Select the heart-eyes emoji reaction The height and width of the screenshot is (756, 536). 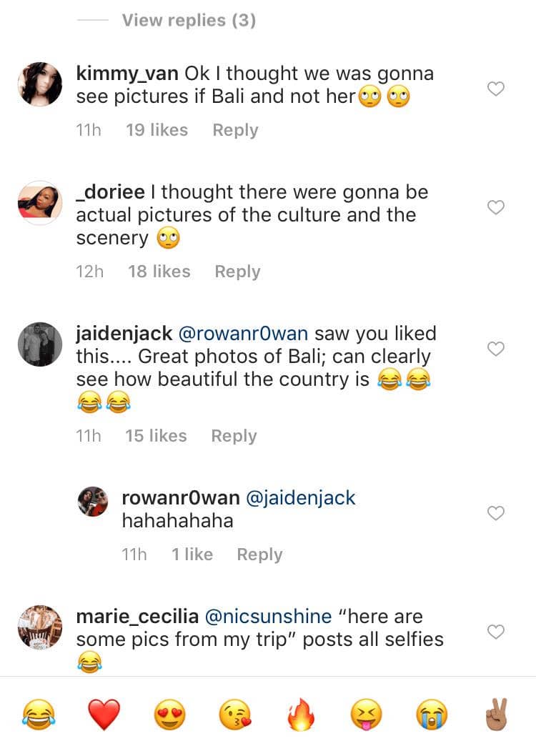169,715
